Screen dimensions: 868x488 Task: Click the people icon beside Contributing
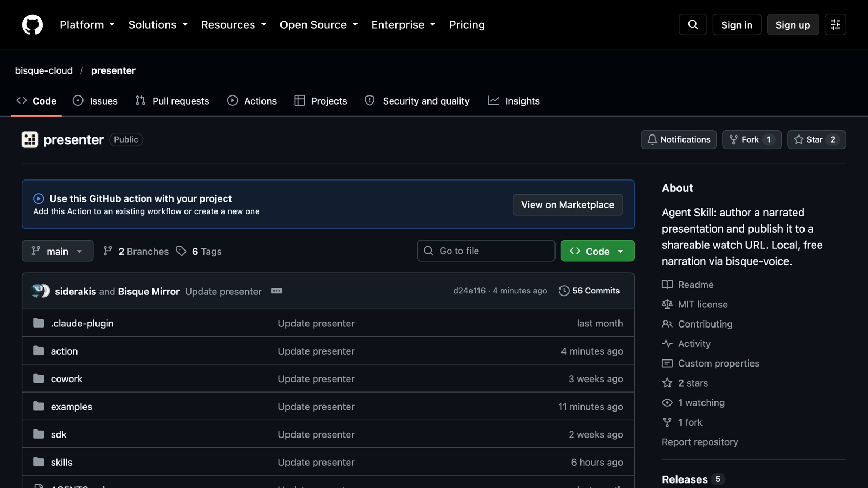click(x=667, y=324)
